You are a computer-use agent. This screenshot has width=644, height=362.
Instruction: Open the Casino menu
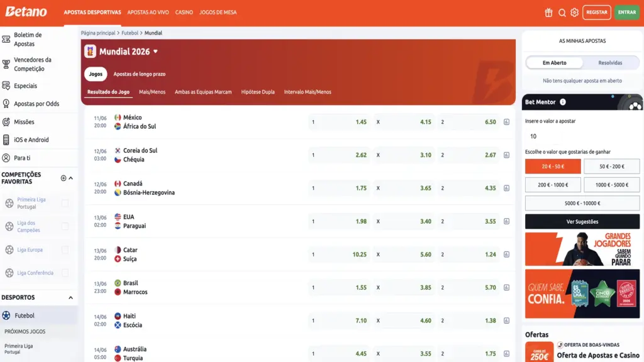pyautogui.click(x=184, y=13)
